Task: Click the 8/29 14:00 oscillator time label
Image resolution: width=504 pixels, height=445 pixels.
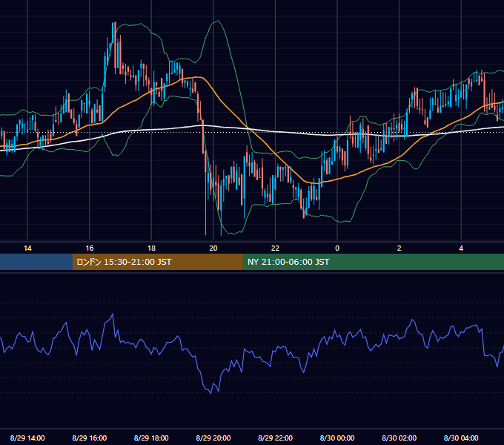Action: pos(27,438)
